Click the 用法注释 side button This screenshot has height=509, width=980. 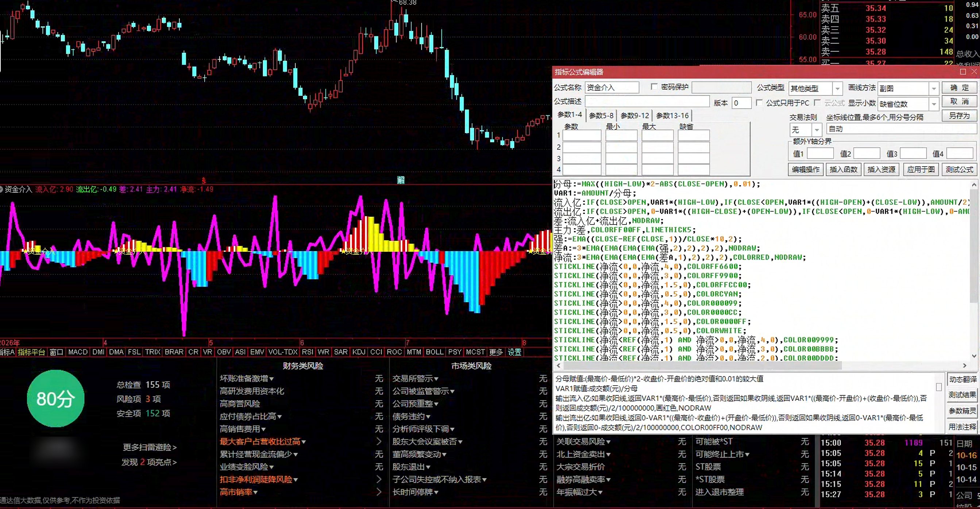point(962,427)
